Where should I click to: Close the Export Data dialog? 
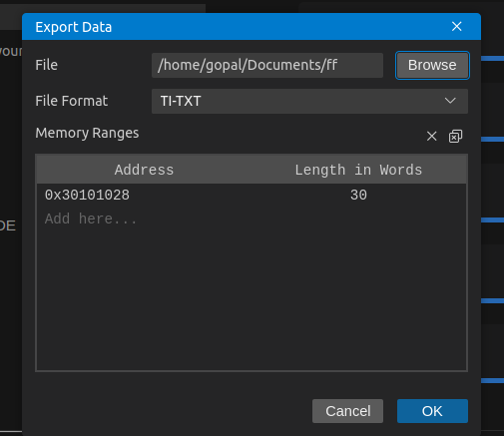coord(456,26)
